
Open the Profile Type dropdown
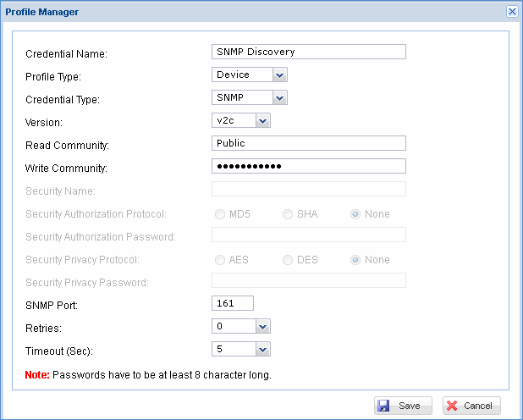coord(280,75)
